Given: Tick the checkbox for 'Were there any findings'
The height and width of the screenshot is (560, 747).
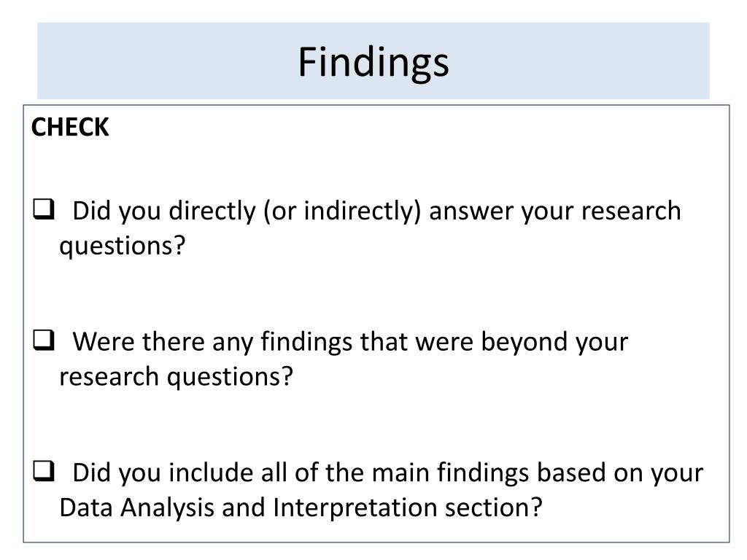Looking at the screenshot, I should [43, 340].
